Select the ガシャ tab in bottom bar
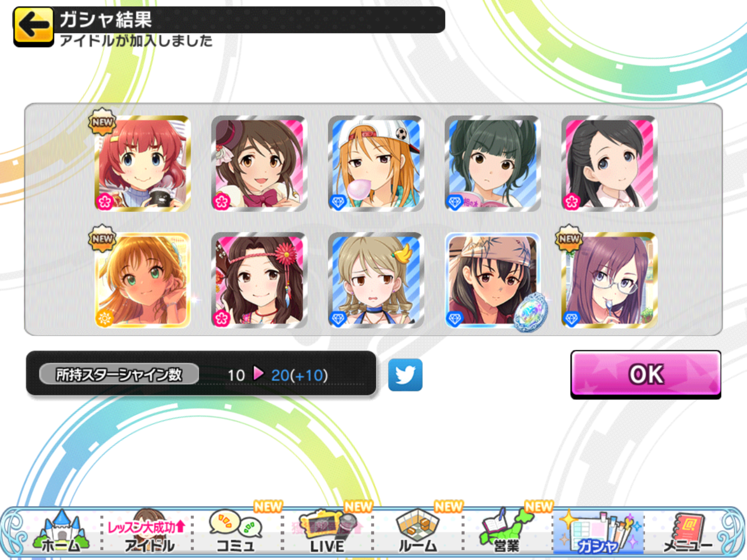The width and height of the screenshot is (747, 560). [x=598, y=532]
